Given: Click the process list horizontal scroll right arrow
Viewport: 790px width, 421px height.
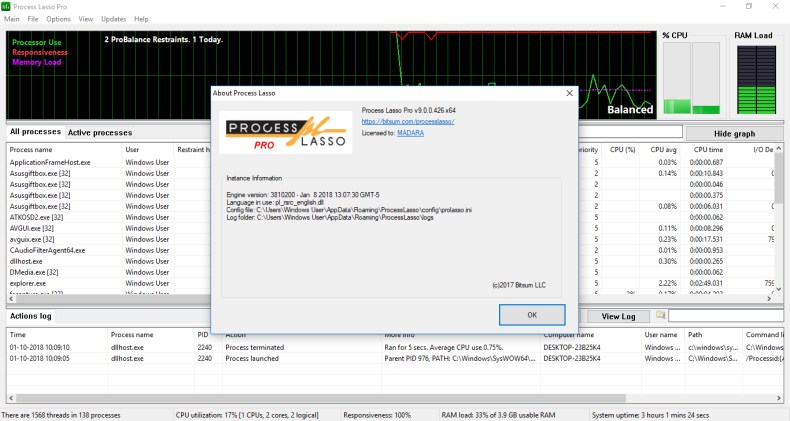Looking at the screenshot, I should tap(769, 299).
